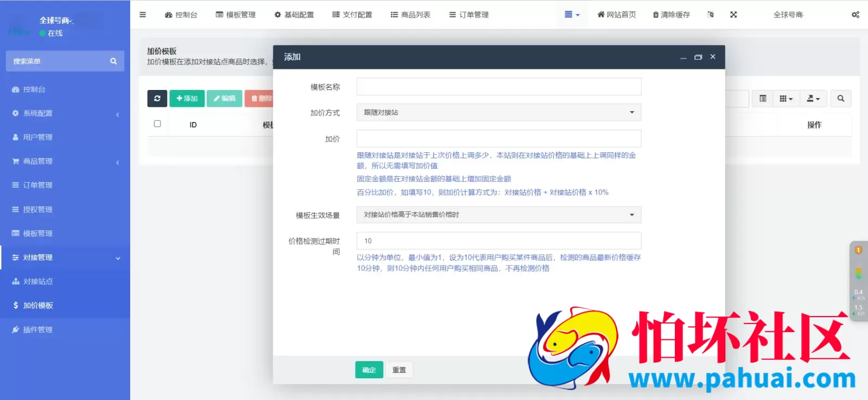This screenshot has height=400, width=868.
Task: Toggle the select-all checkbox in table header
Action: pyautogui.click(x=157, y=124)
